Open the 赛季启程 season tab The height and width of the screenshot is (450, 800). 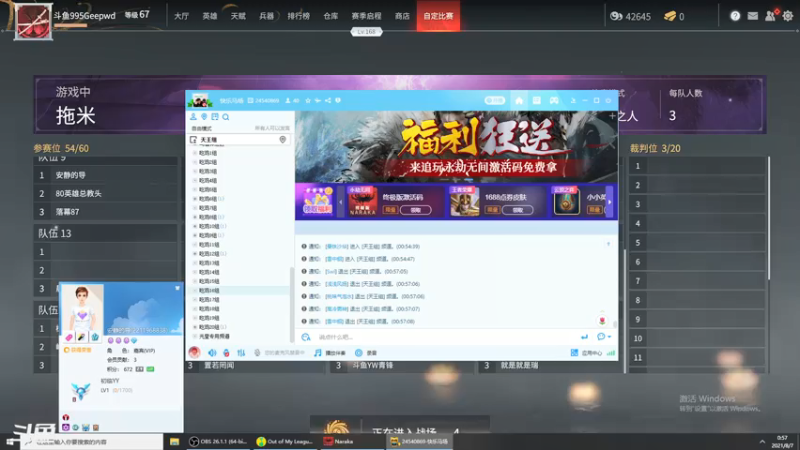[366, 16]
